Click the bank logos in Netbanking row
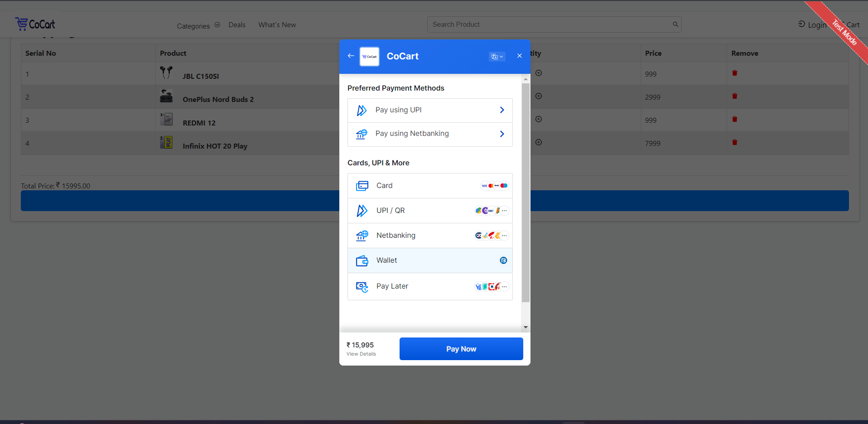This screenshot has height=424, width=868. (x=492, y=236)
